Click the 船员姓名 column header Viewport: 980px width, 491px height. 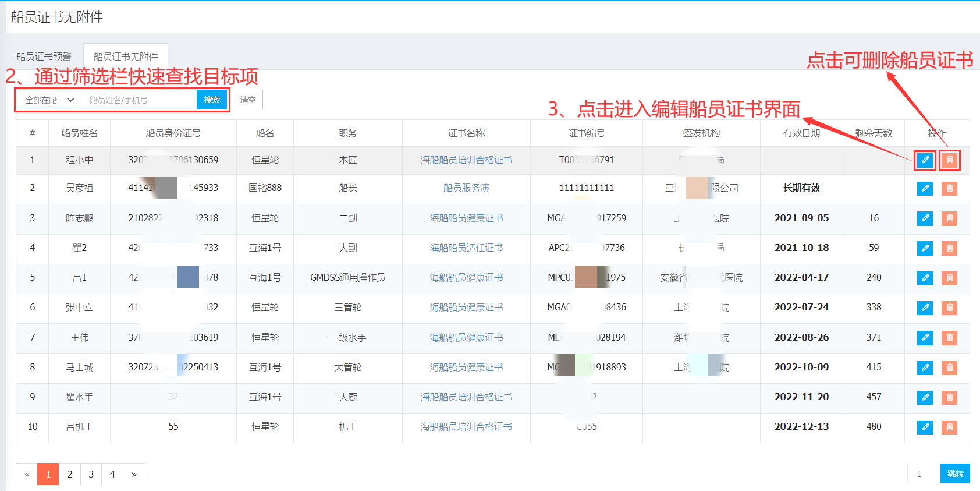coord(80,133)
